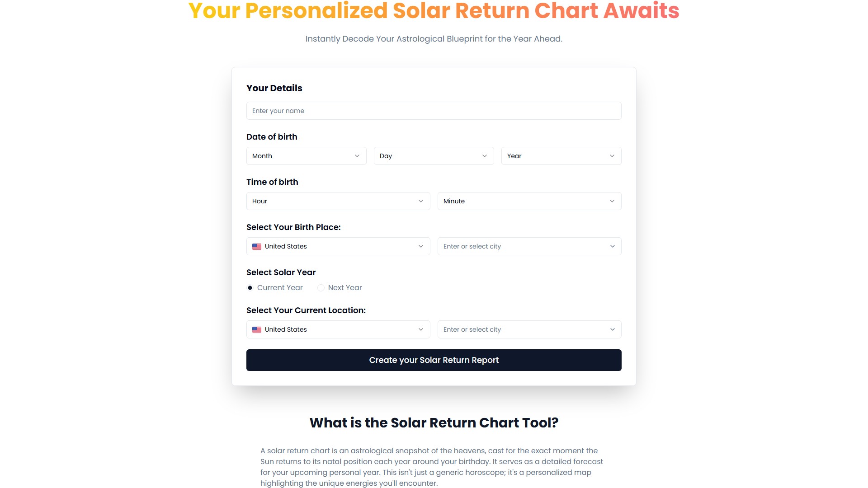Click the chevron on the current location country dropdown
The image size is (868, 488).
(421, 329)
